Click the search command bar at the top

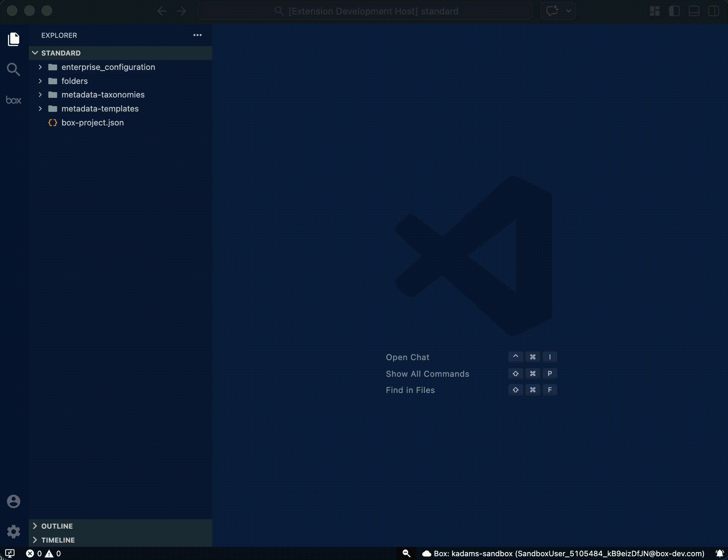[365, 11]
